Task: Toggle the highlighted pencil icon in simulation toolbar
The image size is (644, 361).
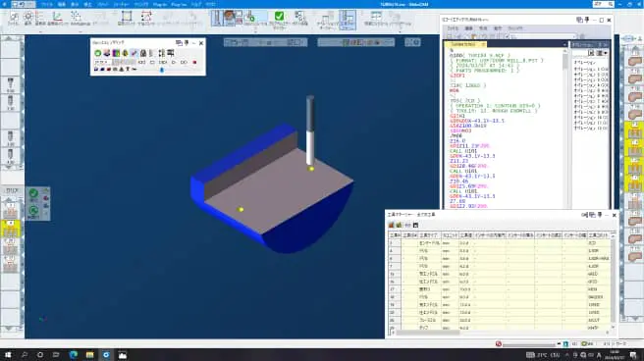Action: pos(134,53)
